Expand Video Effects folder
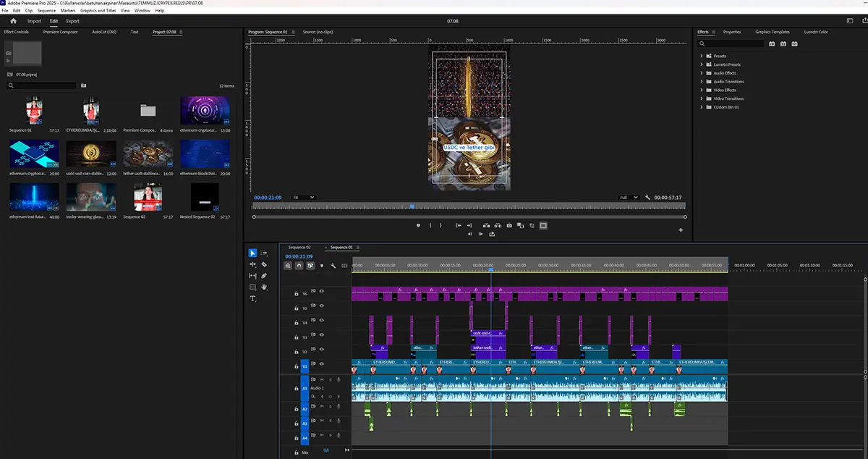This screenshot has width=868, height=459. pos(702,90)
